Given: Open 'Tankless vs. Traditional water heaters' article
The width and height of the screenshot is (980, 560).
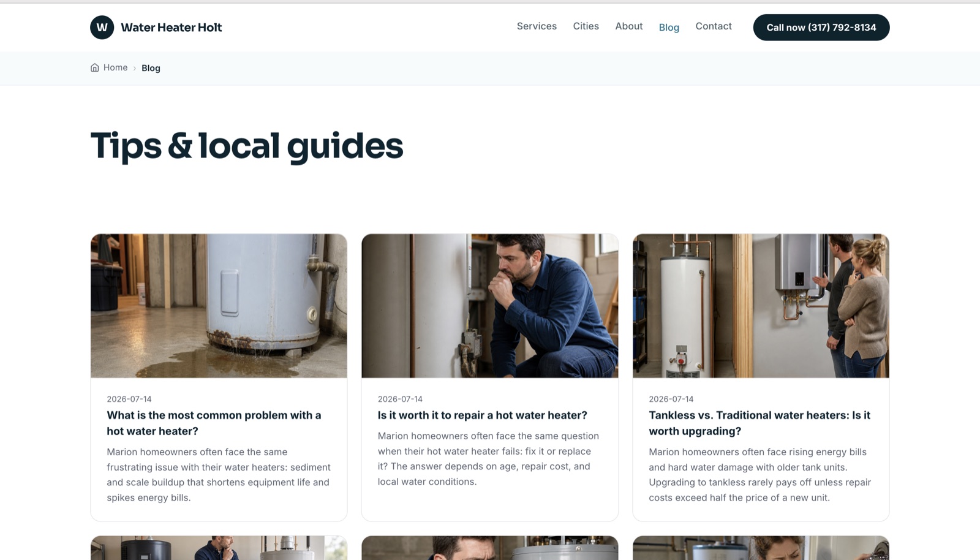Looking at the screenshot, I should point(759,423).
